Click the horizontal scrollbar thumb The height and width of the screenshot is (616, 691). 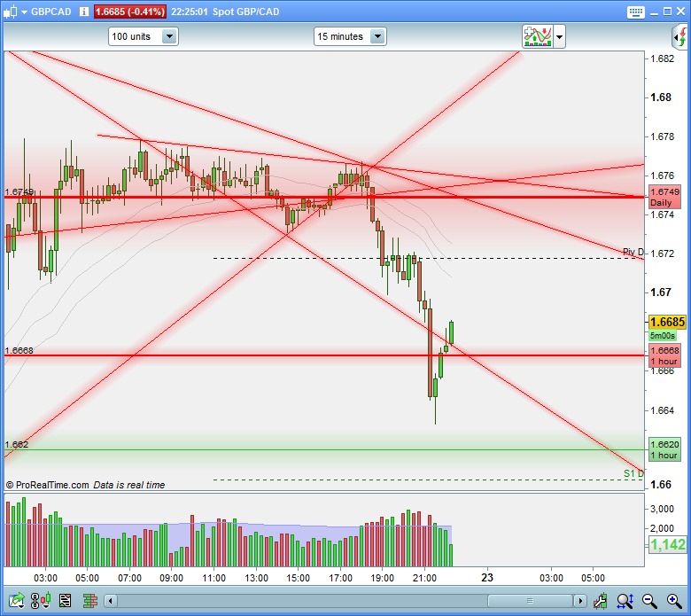[531, 601]
